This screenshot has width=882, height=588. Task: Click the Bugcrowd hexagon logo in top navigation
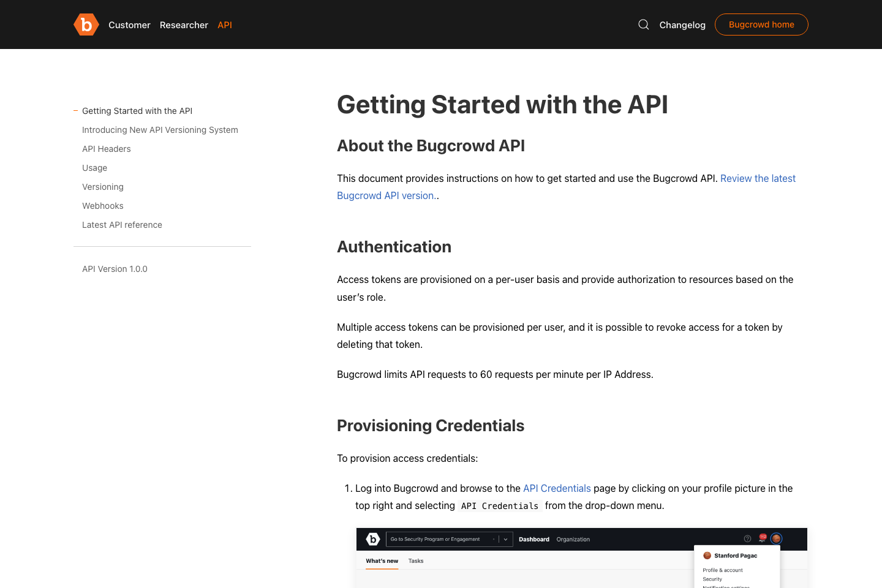coord(86,24)
